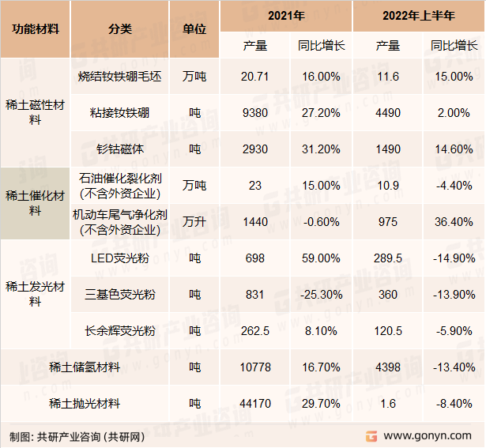
Task: Click the 制图: 共研产业咨询 (共研网) credit text
Action: point(77,437)
